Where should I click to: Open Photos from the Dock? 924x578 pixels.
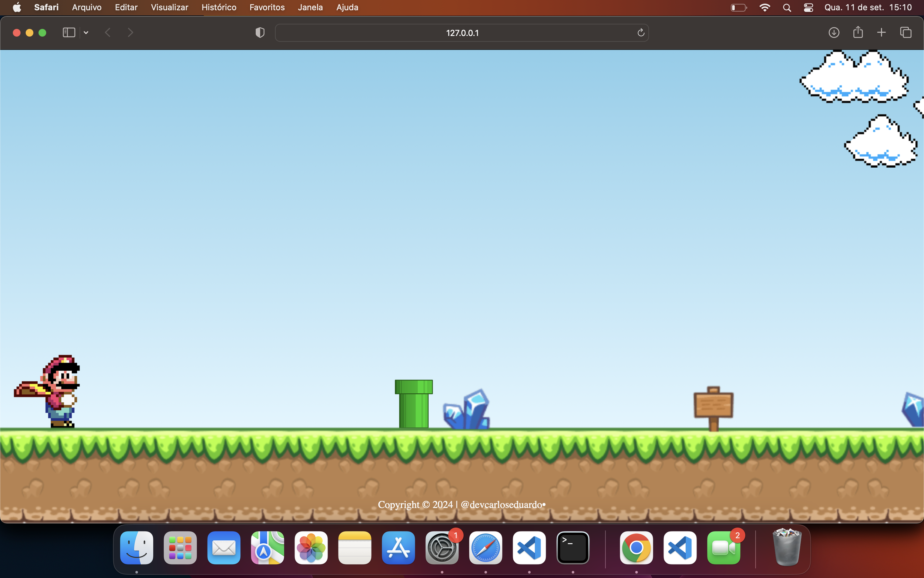tap(311, 548)
